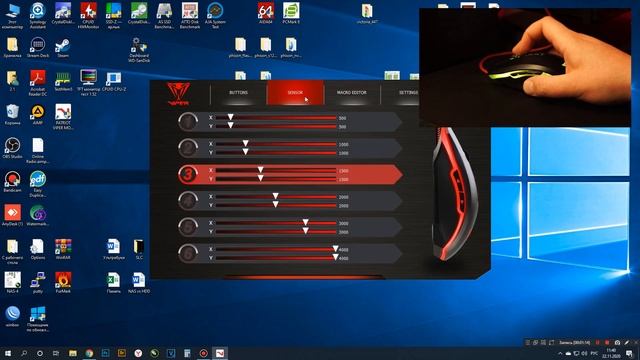
Task: Select DPI level 2 circle button
Action: click(x=188, y=148)
